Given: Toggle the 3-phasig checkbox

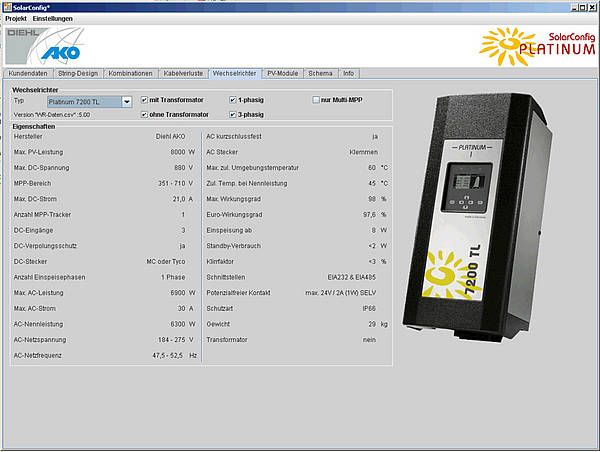Looking at the screenshot, I should tap(233, 114).
